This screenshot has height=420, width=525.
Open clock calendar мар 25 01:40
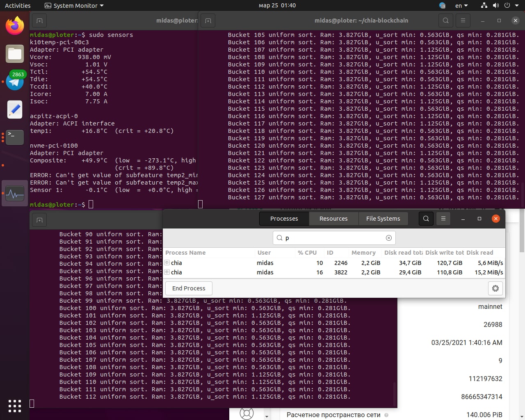coord(277,6)
